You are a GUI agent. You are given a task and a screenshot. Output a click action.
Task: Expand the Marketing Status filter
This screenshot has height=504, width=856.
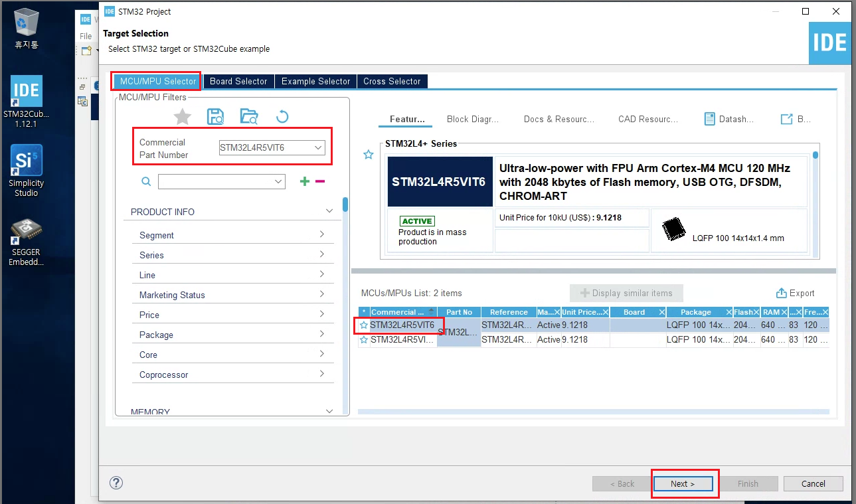(232, 295)
